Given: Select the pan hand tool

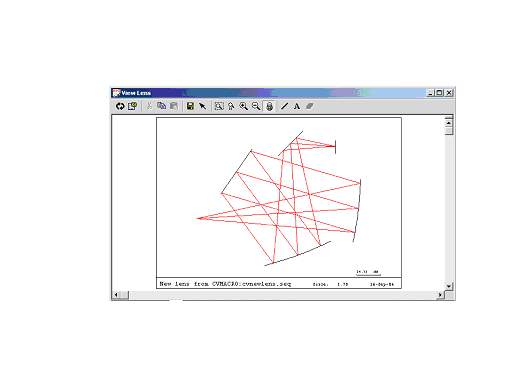Looking at the screenshot, I should [x=231, y=106].
